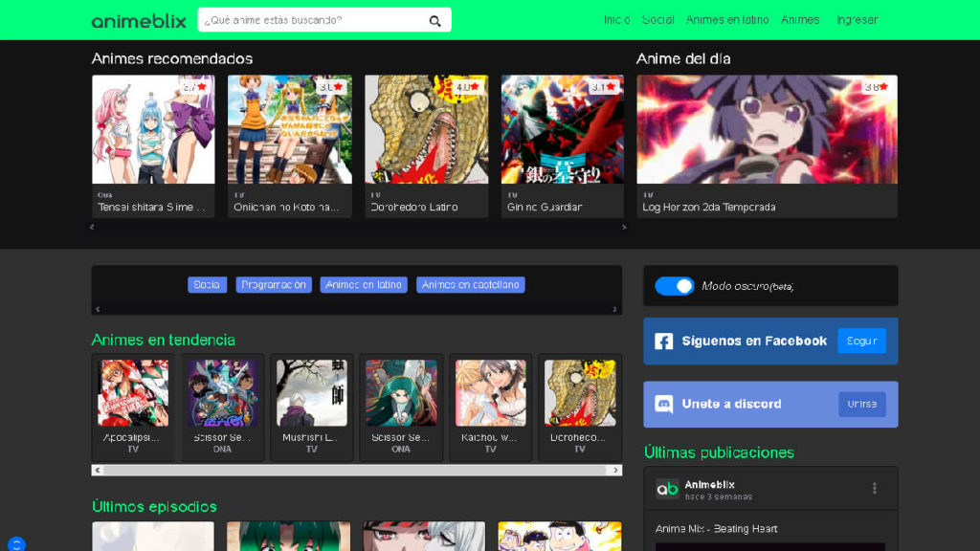Click left arrow of recommended animes carousel

click(x=92, y=228)
